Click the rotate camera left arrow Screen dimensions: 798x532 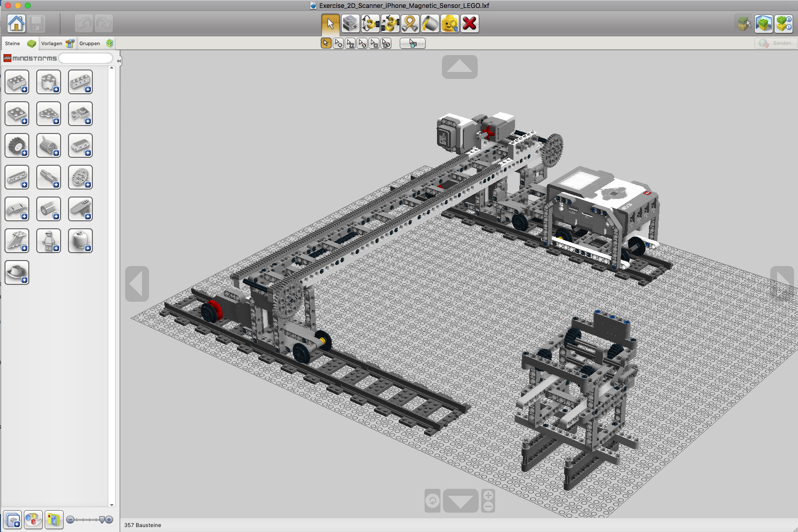(x=137, y=284)
